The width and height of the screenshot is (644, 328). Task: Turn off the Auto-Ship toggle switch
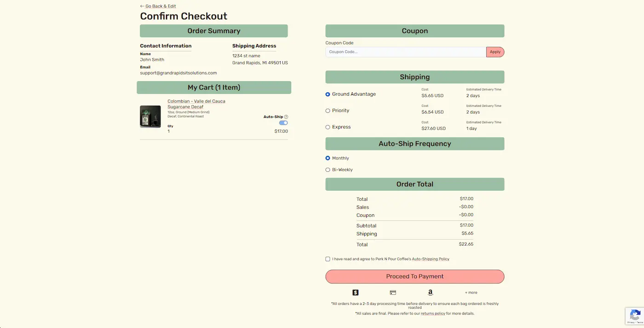(283, 123)
